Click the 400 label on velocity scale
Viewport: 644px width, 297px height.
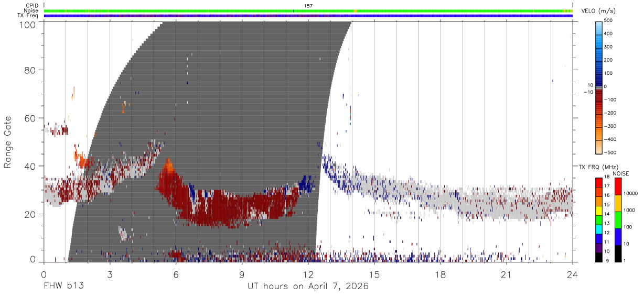(x=608, y=34)
